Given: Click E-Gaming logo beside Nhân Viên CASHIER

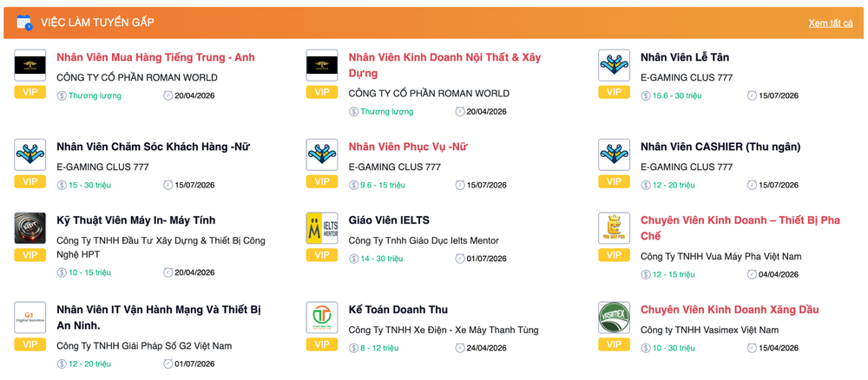Looking at the screenshot, I should (614, 154).
